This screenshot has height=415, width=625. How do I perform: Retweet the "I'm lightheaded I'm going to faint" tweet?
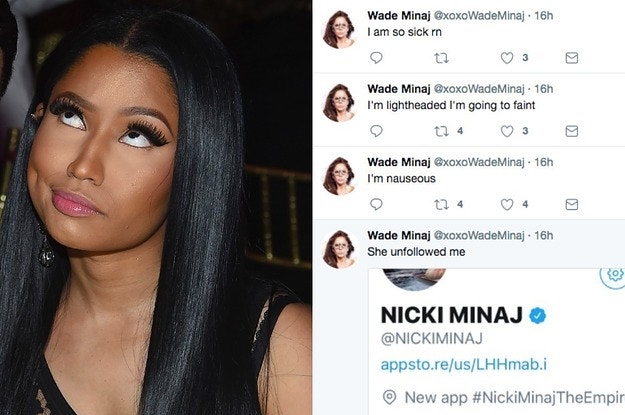pos(441,131)
